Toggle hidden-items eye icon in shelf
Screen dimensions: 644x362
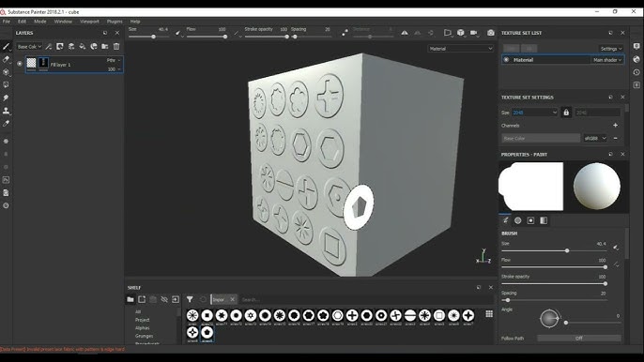(164, 299)
